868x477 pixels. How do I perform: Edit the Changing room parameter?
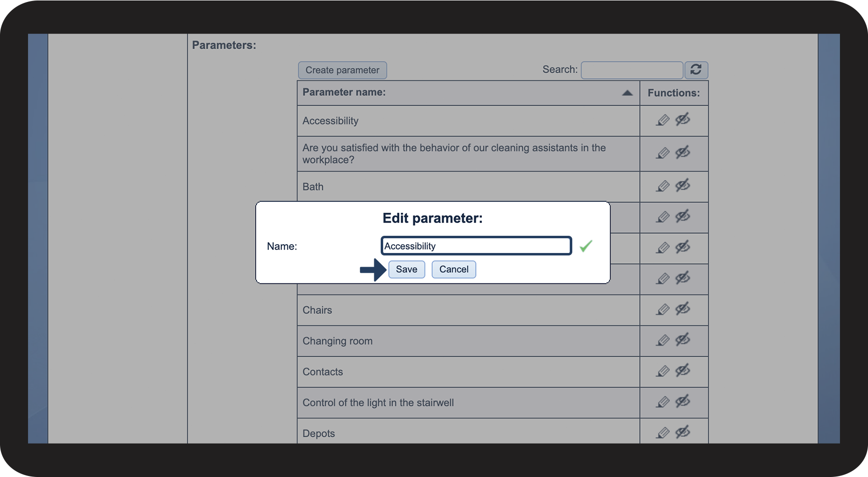663,341
